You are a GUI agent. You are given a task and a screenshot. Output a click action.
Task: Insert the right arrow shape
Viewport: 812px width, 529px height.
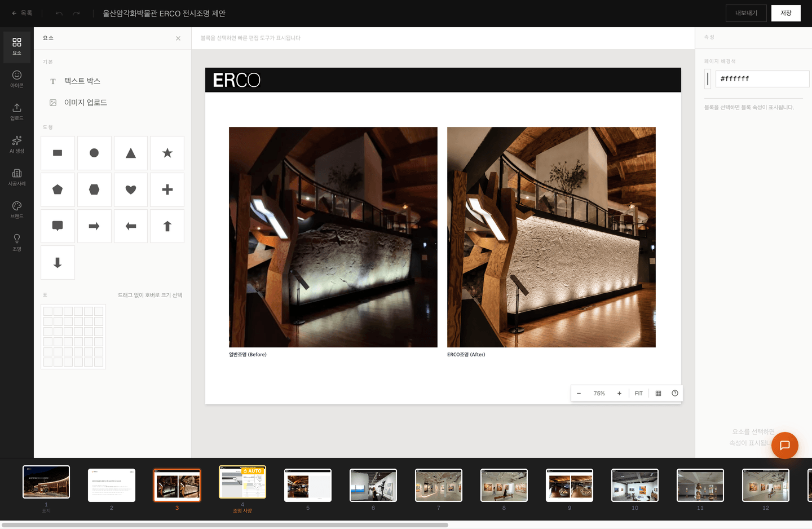[94, 226]
